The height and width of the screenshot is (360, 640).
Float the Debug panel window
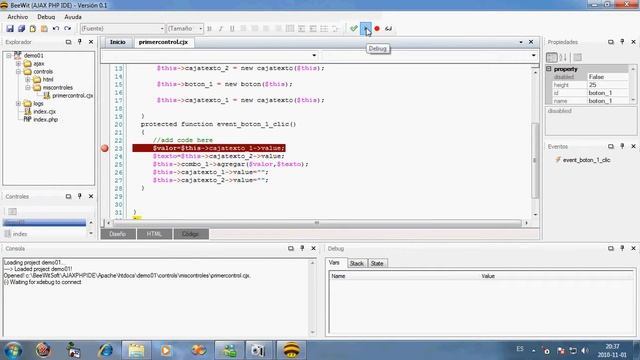[611, 248]
